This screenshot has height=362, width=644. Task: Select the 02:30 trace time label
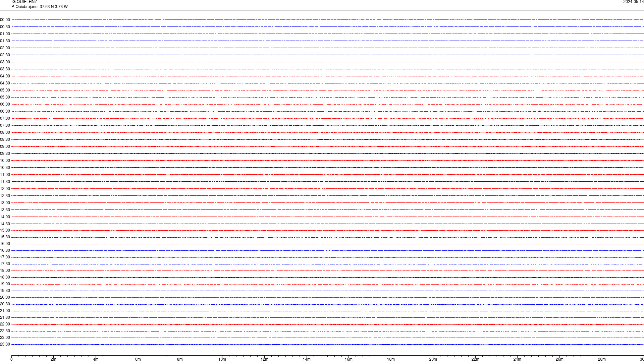click(5, 55)
